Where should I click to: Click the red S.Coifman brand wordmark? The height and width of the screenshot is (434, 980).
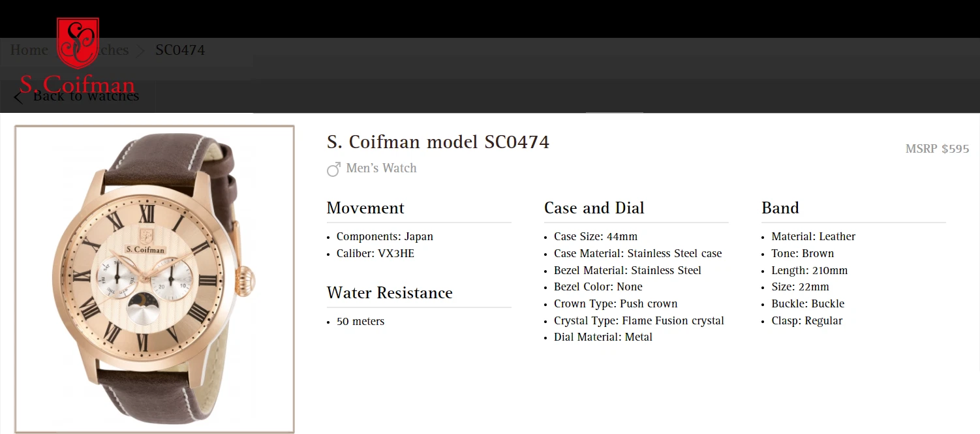pyautogui.click(x=77, y=85)
